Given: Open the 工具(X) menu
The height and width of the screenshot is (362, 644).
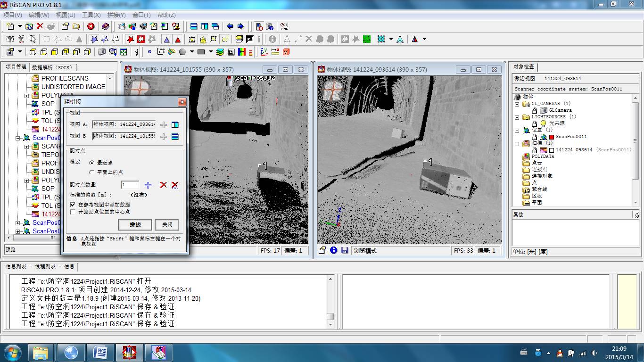Looking at the screenshot, I should point(91,15).
